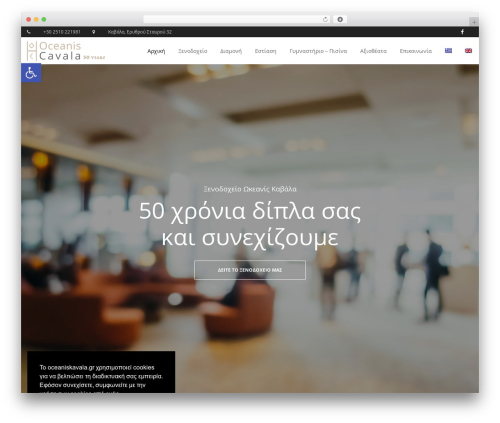This screenshot has width=500, height=423.
Task: Click the ΔΕΙΤΕ ΤΟ ΞΕΝΟΔΟΧΕΙΟ ΜΑΣ button
Action: (x=250, y=270)
